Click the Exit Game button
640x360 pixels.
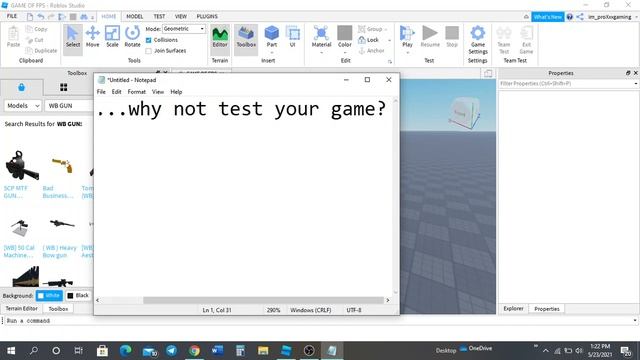(x=526, y=40)
